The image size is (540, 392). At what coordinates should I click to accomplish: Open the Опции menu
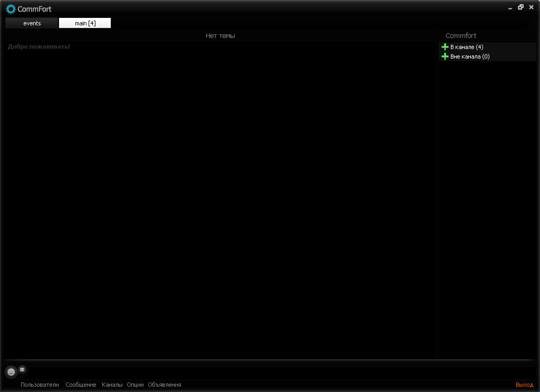pyautogui.click(x=135, y=385)
